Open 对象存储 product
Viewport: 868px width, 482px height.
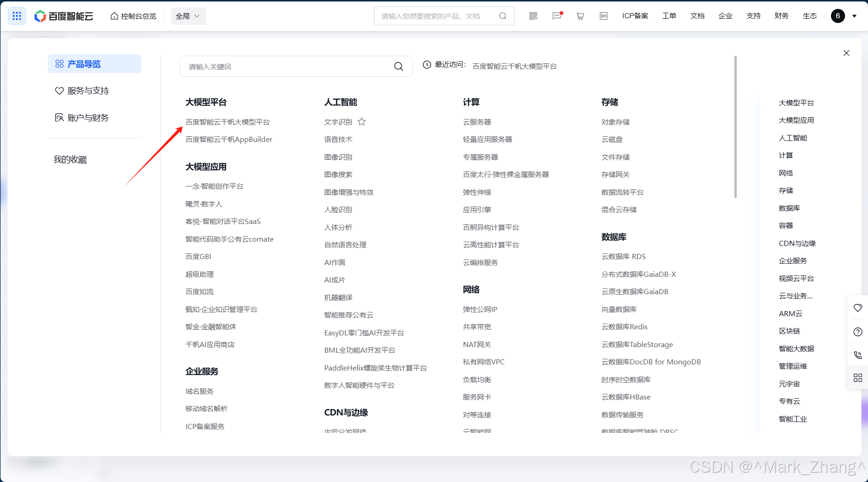[615, 122]
